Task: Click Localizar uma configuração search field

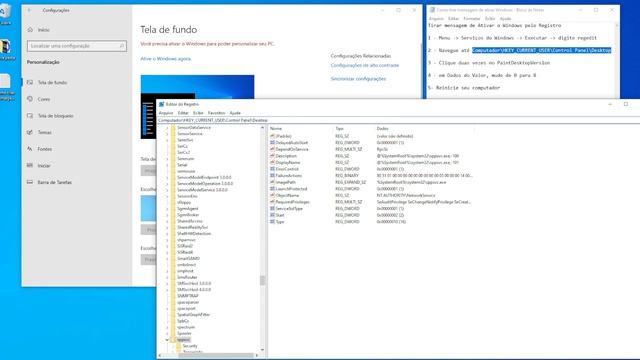Action: [77, 46]
